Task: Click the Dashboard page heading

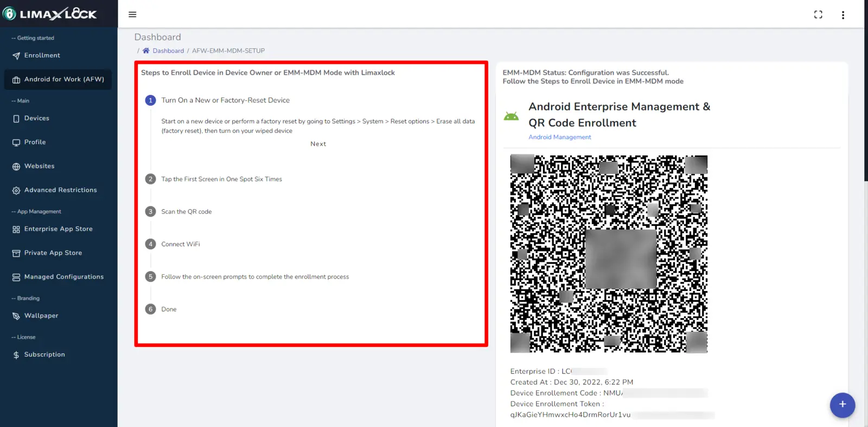Action: click(x=158, y=37)
